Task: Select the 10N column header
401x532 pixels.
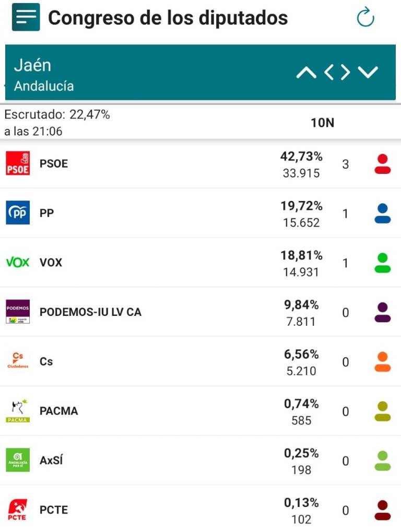Action: (323, 123)
